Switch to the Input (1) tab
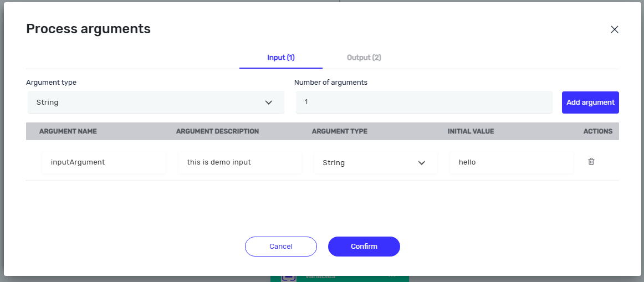 coord(281,58)
